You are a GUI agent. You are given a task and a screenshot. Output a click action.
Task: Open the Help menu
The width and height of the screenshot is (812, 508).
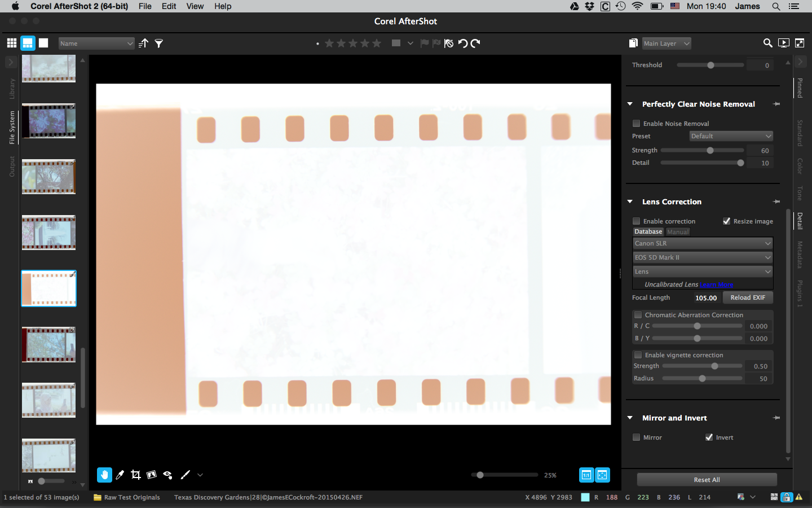pyautogui.click(x=223, y=6)
